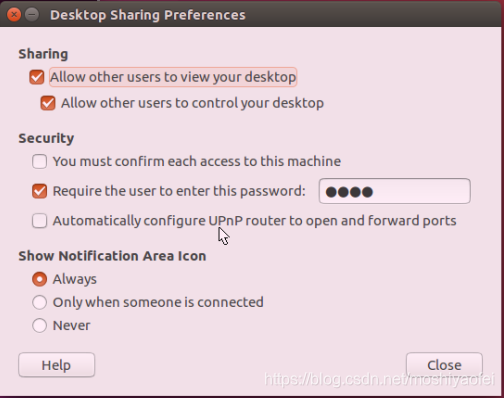Click the Show Notification Area Icon heading
This screenshot has height=398, width=504.
pyautogui.click(x=112, y=256)
